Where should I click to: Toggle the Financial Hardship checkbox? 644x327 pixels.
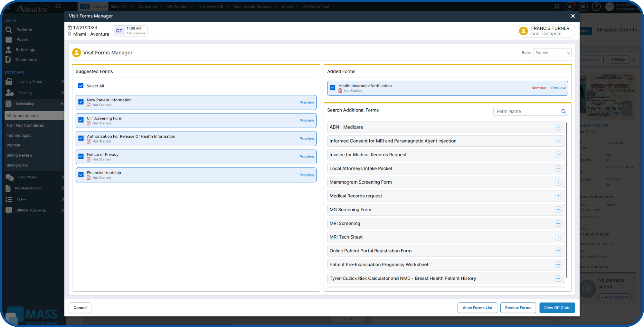click(81, 175)
